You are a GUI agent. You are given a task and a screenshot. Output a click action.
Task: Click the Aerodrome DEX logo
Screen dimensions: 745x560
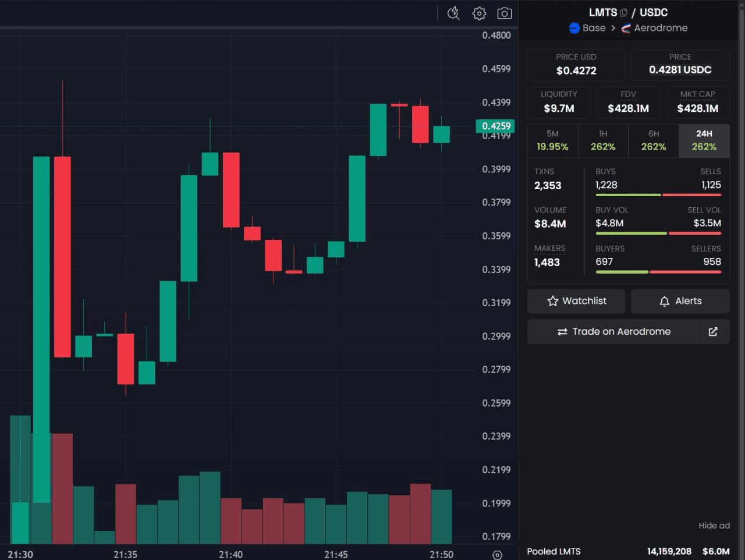point(626,28)
